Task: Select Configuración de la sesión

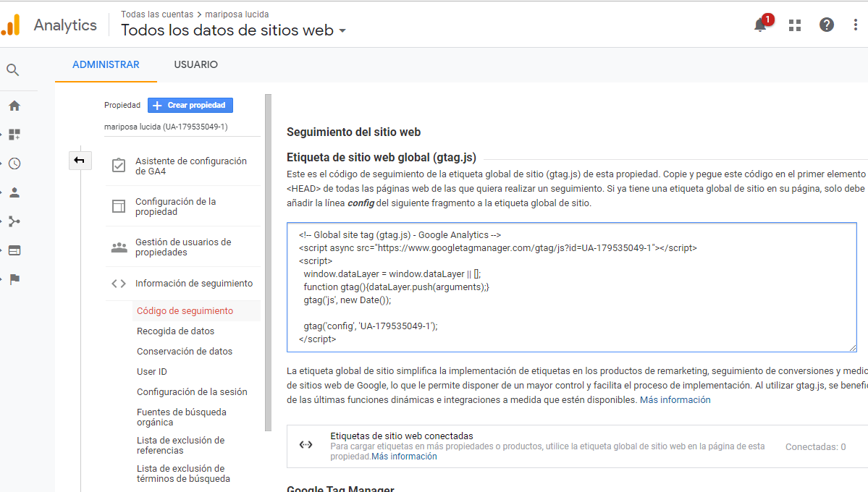Action: (192, 392)
